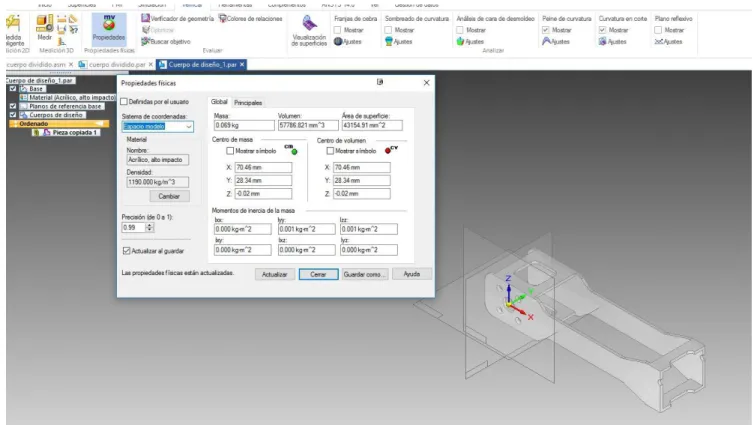The width and height of the screenshot is (754, 425).
Task: Run the Verificador de geometría tool
Action: [x=177, y=18]
